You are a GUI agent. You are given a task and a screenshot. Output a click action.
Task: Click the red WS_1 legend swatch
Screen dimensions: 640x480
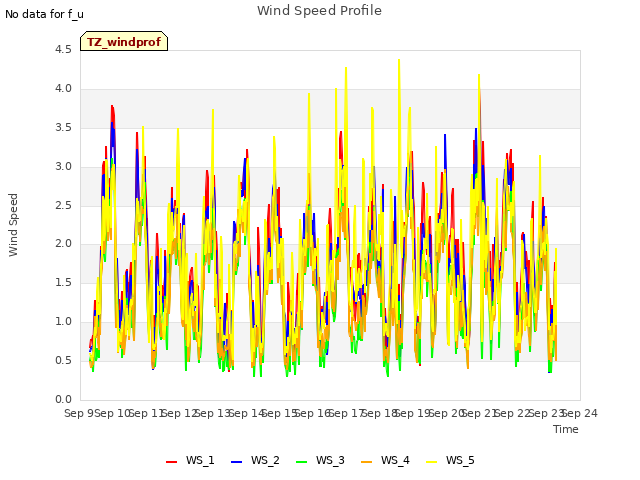click(x=171, y=462)
